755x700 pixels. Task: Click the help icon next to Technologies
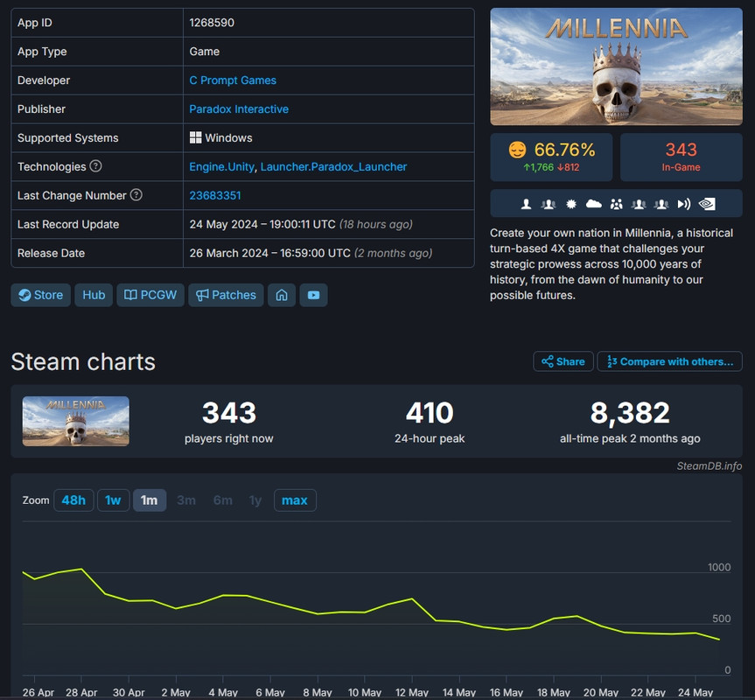pyautogui.click(x=96, y=166)
